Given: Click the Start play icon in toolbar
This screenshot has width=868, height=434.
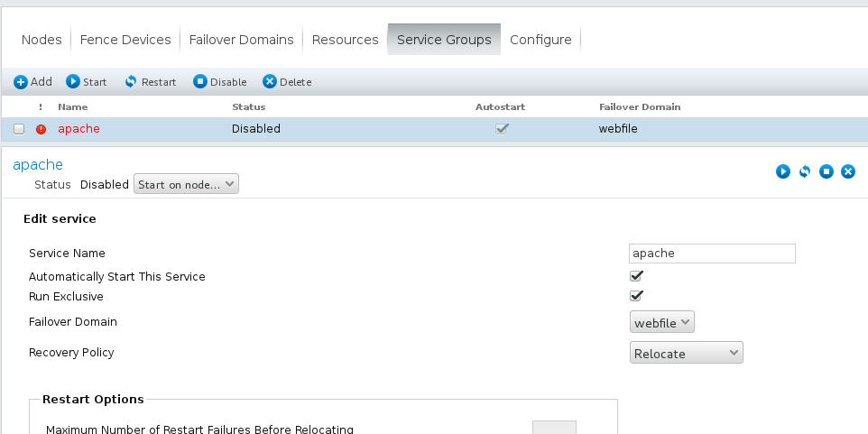Looking at the screenshot, I should [72, 81].
